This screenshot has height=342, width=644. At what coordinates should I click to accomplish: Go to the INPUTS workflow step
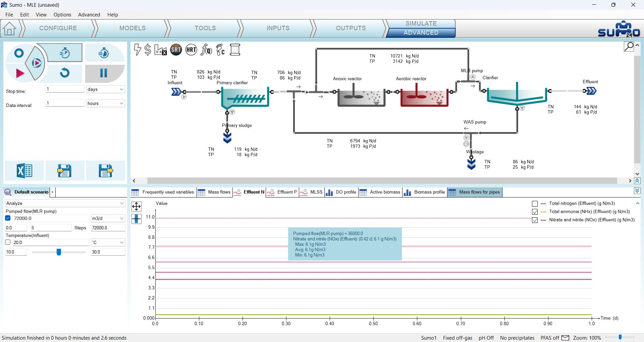tap(278, 28)
